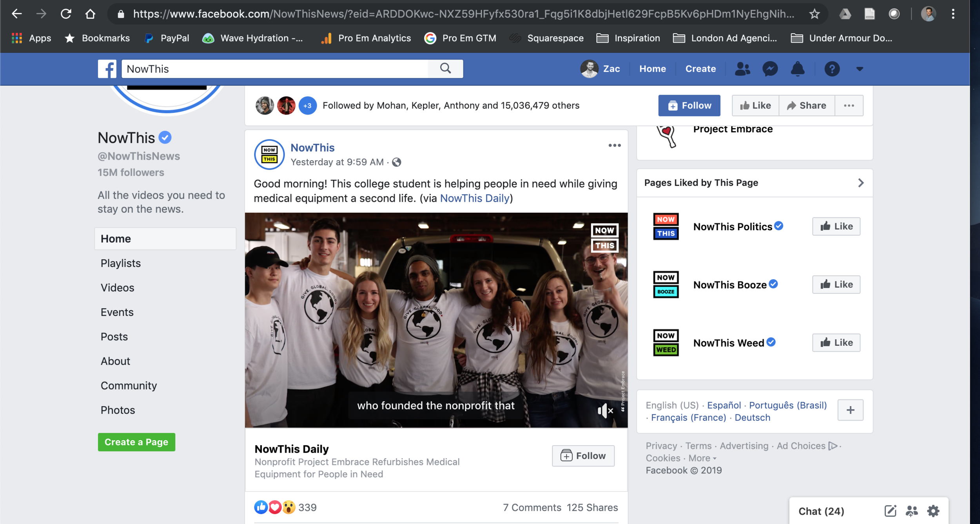Click the search magnifier button
The width and height of the screenshot is (980, 524).
click(x=445, y=69)
